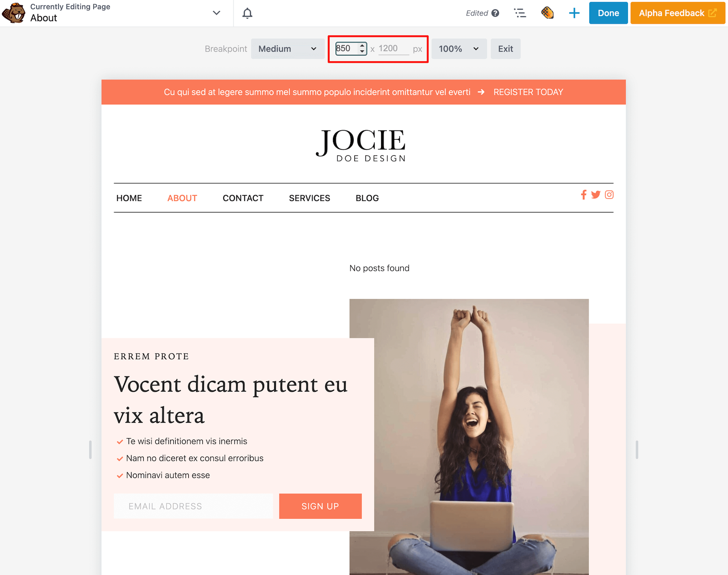The image size is (728, 575).
Task: Expand the page title chevron menu
Action: coord(216,13)
